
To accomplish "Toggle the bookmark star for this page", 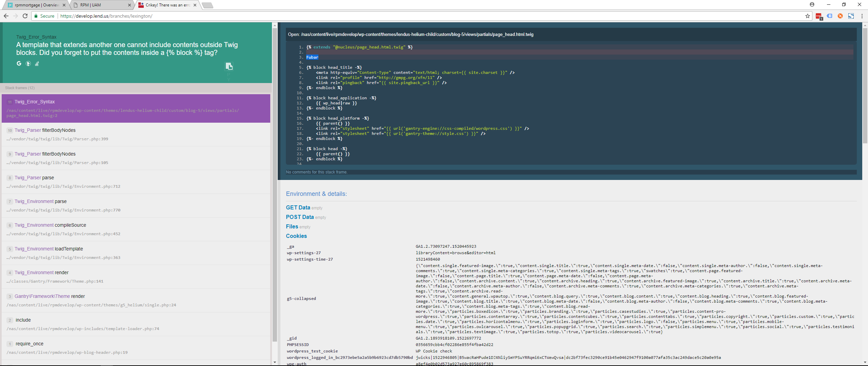I will (x=807, y=16).
